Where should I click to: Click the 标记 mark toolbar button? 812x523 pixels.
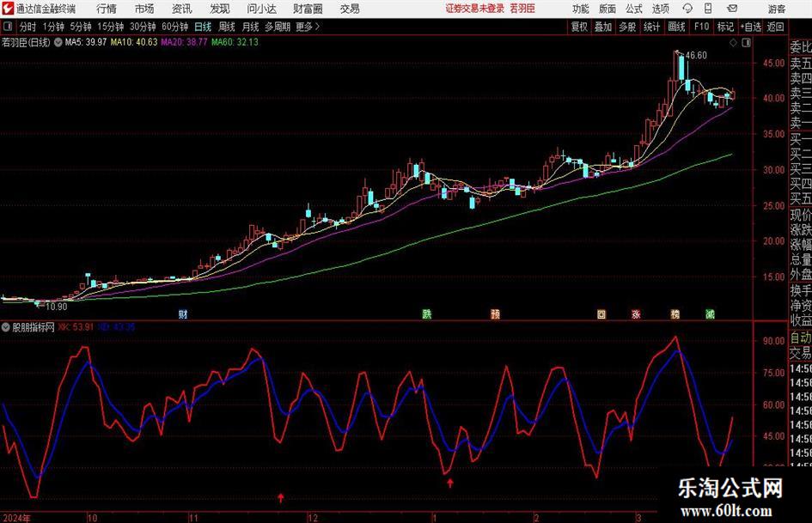[725, 27]
